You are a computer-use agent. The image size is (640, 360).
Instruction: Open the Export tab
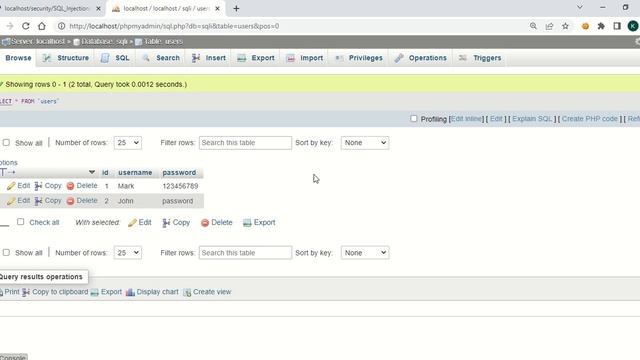click(256, 58)
